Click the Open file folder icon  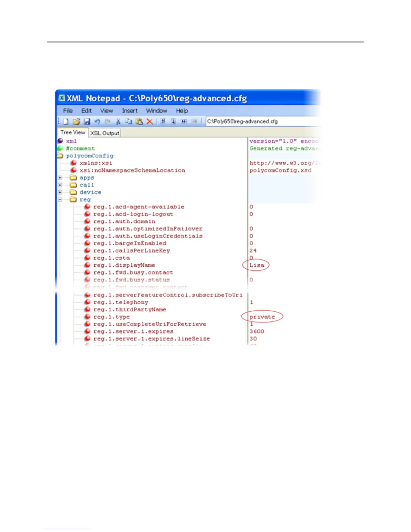coord(77,122)
